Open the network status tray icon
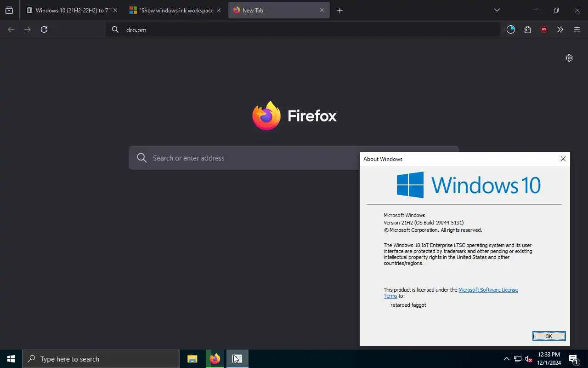 pos(518,359)
